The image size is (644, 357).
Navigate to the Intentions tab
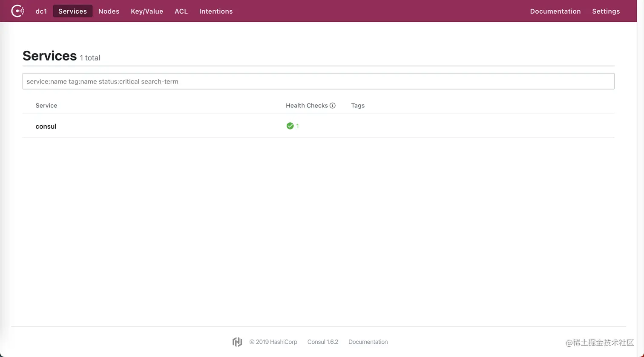pos(216,11)
